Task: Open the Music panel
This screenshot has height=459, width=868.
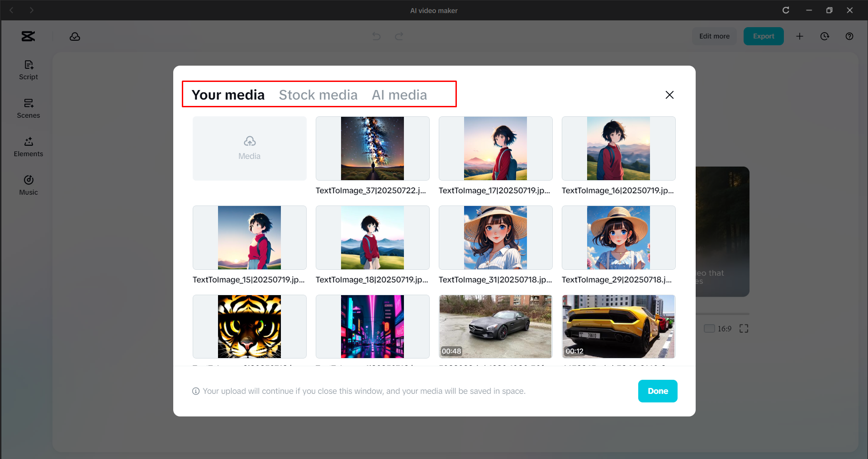Action: coord(28,185)
